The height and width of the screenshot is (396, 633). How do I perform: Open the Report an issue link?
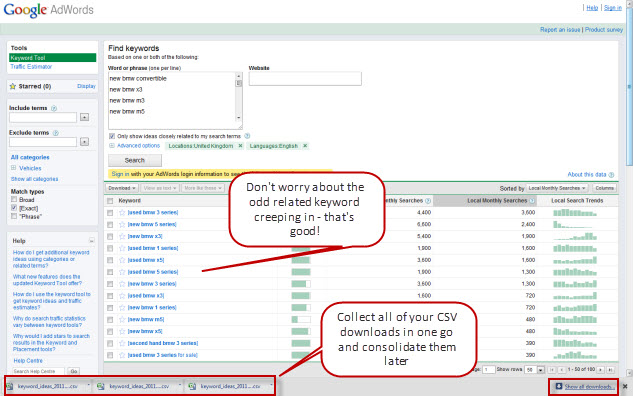coord(560,29)
